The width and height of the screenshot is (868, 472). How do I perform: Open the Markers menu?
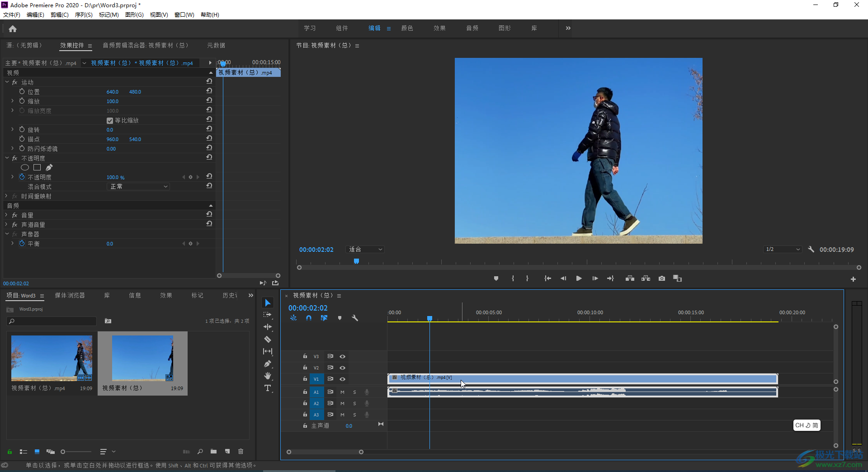pyautogui.click(x=109, y=14)
